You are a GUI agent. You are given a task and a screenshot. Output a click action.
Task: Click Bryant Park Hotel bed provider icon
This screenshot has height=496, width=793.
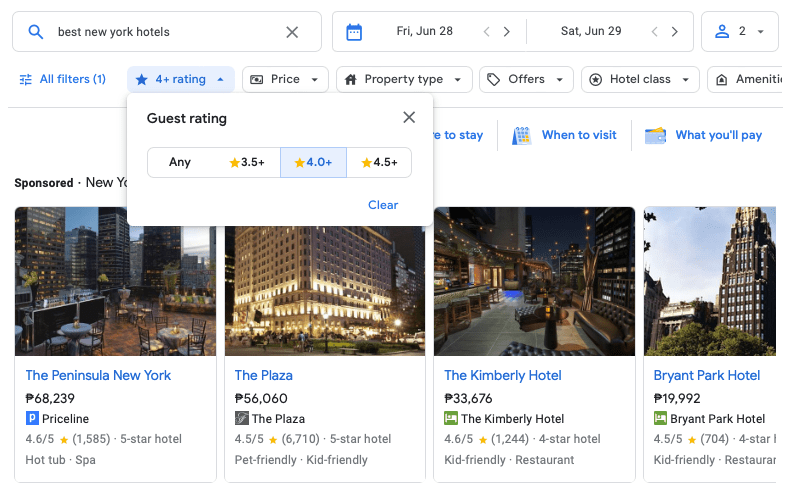pos(660,418)
